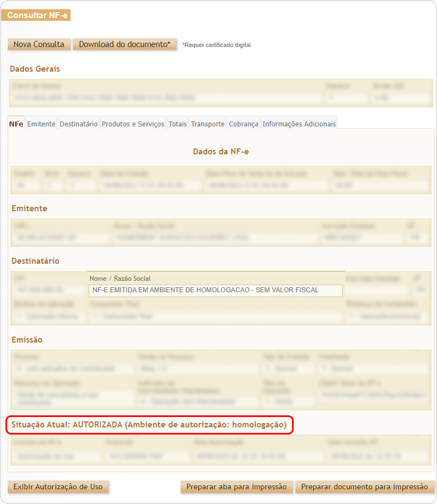The width and height of the screenshot is (437, 504).
Task: Click the Nova Consulta button
Action: tap(39, 44)
